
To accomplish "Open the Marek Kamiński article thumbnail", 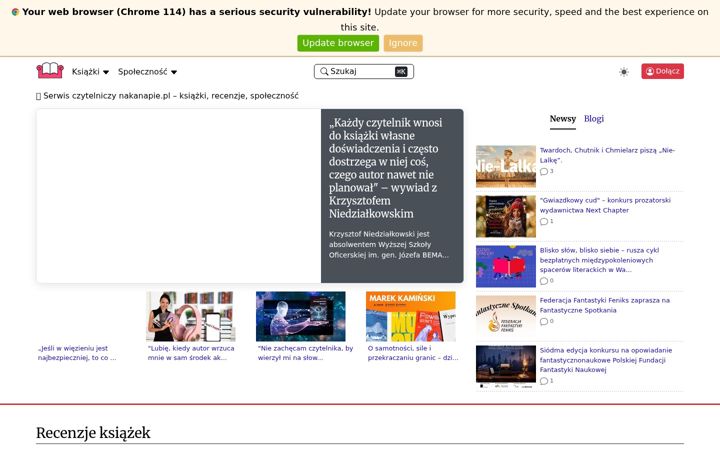I will [x=411, y=316].
